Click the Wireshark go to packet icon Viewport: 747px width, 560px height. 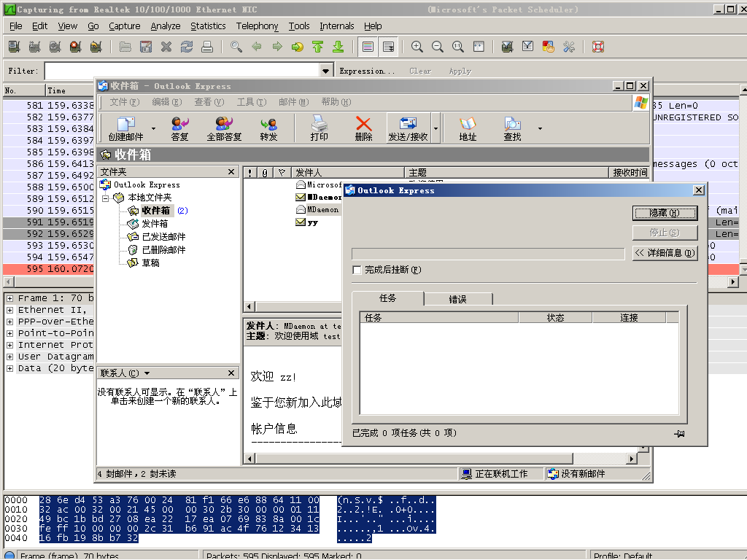tap(298, 47)
